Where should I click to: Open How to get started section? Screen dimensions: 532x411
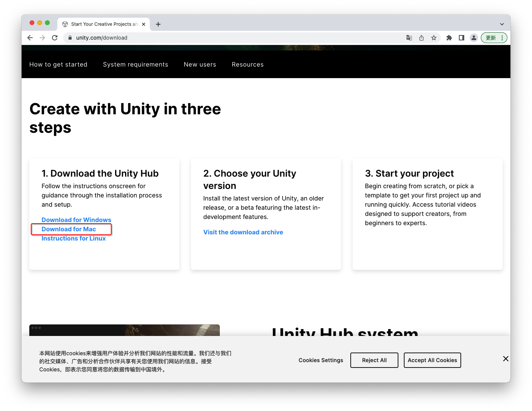pyautogui.click(x=59, y=65)
